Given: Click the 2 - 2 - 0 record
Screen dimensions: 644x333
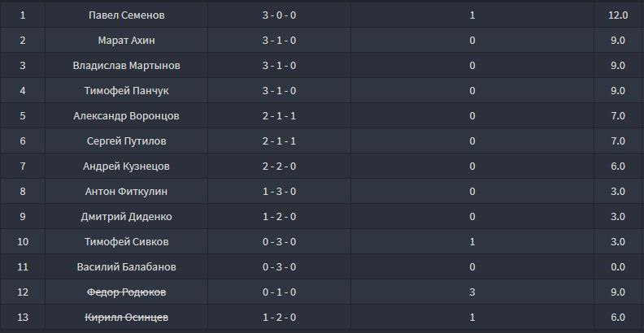Looking at the screenshot, I should click(279, 166).
